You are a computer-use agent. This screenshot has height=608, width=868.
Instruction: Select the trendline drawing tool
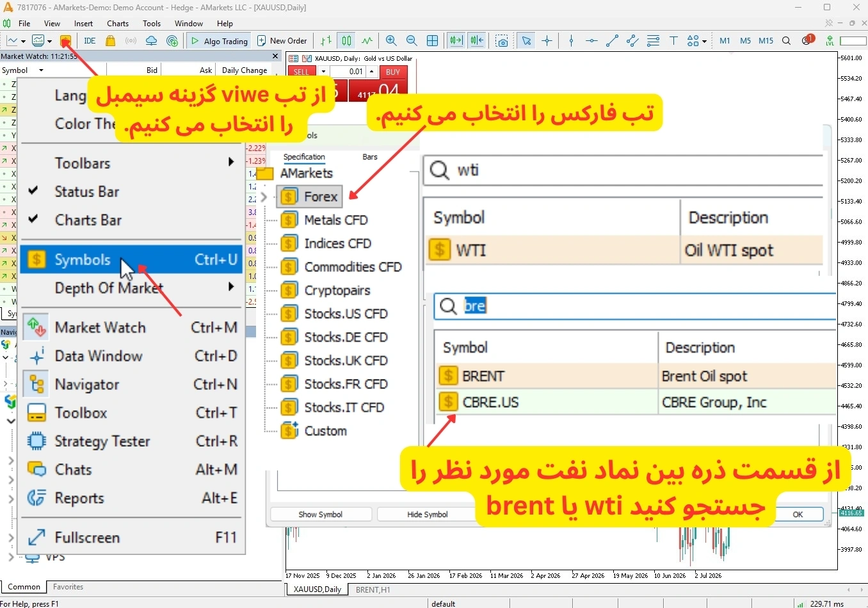pos(612,40)
